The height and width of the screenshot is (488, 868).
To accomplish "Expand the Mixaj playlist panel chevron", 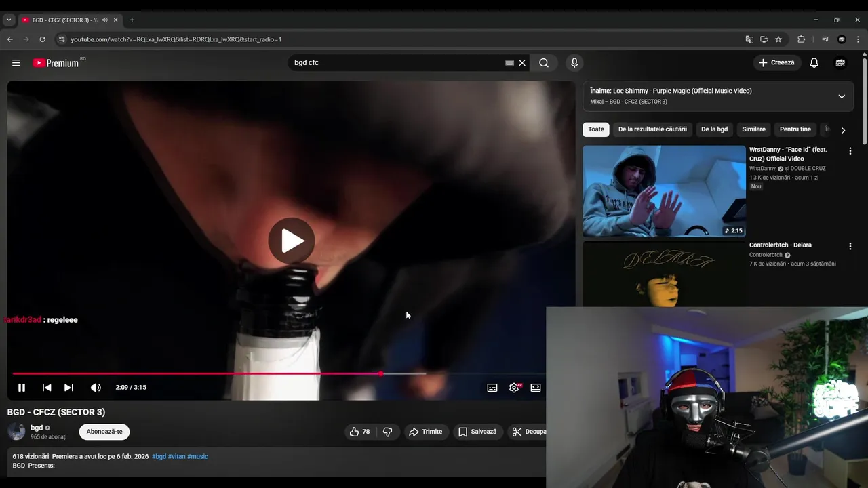I will (x=842, y=96).
